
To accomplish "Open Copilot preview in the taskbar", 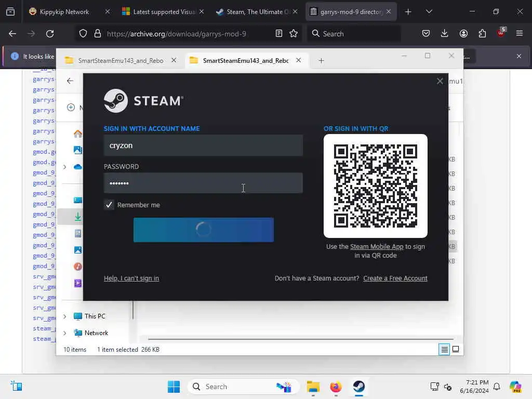I will click(x=515, y=387).
